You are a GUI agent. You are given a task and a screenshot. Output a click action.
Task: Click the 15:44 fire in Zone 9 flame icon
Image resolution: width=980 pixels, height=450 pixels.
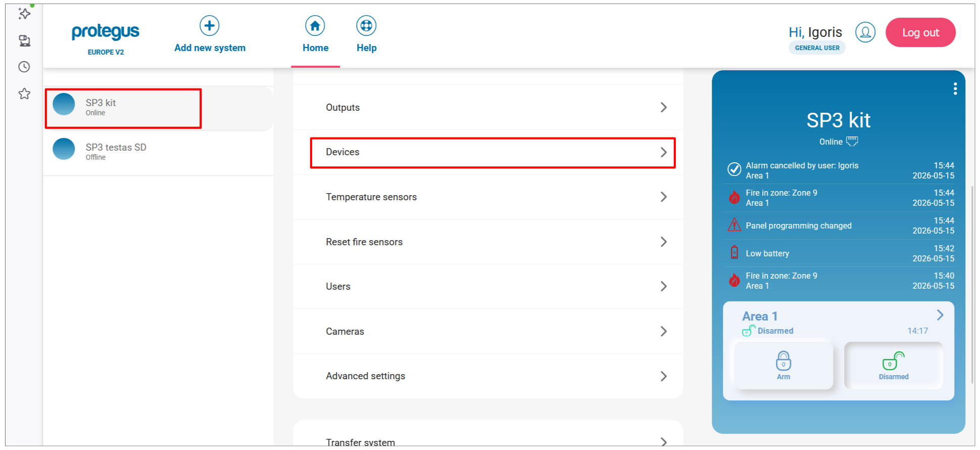(734, 197)
